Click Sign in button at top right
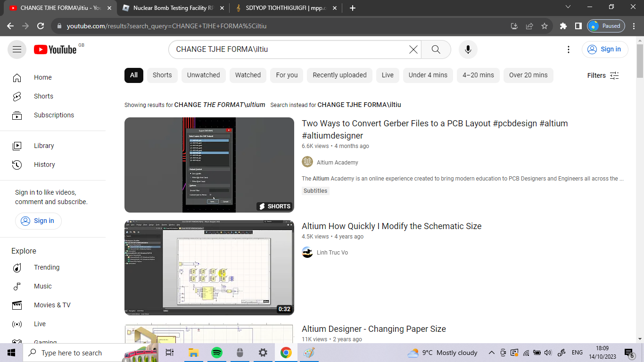Screen dimensions: 644x362 pyautogui.click(x=605, y=49)
